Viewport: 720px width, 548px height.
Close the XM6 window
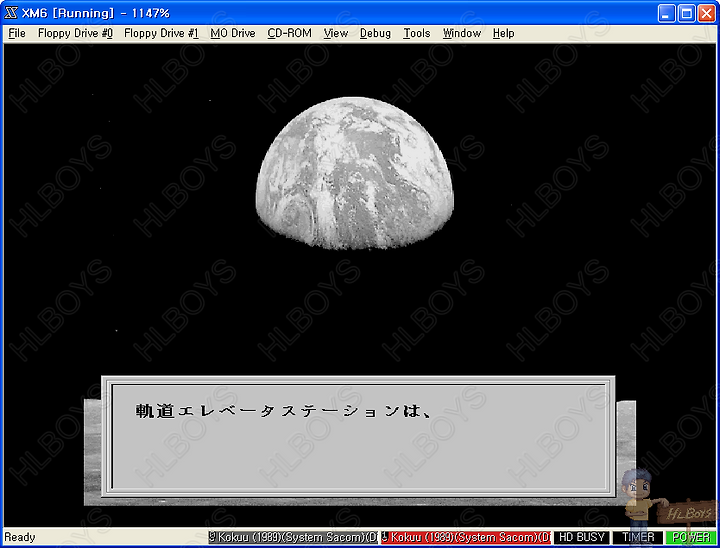coord(707,13)
